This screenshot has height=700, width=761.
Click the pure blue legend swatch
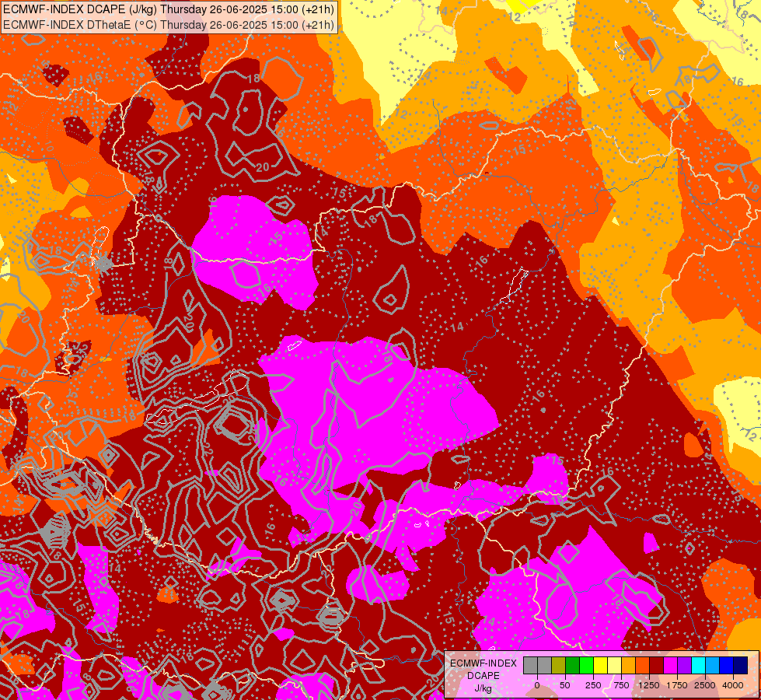[x=727, y=665]
